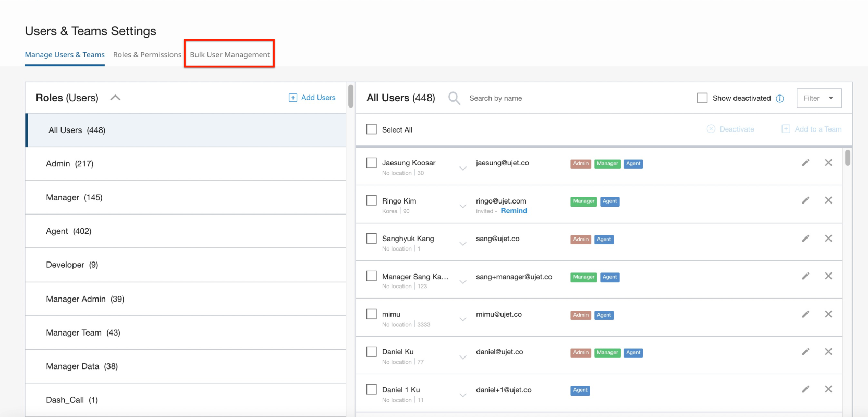Remove Ringo Kim using the X icon

coord(828,200)
